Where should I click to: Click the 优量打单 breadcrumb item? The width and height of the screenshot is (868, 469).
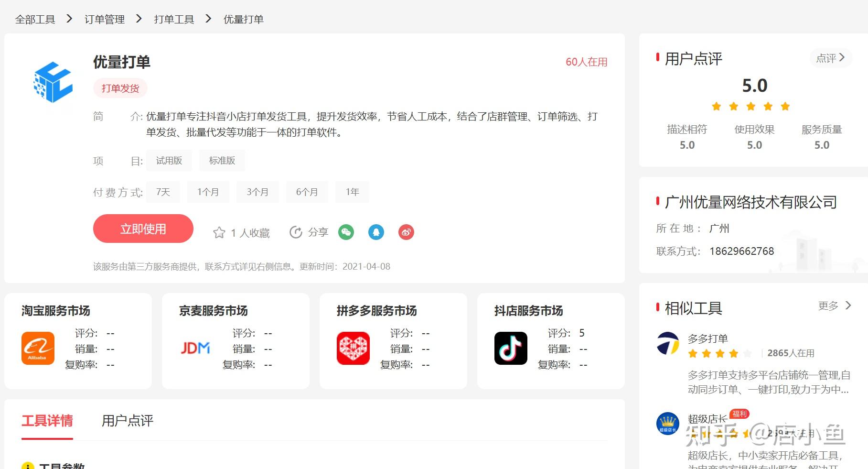coord(244,19)
